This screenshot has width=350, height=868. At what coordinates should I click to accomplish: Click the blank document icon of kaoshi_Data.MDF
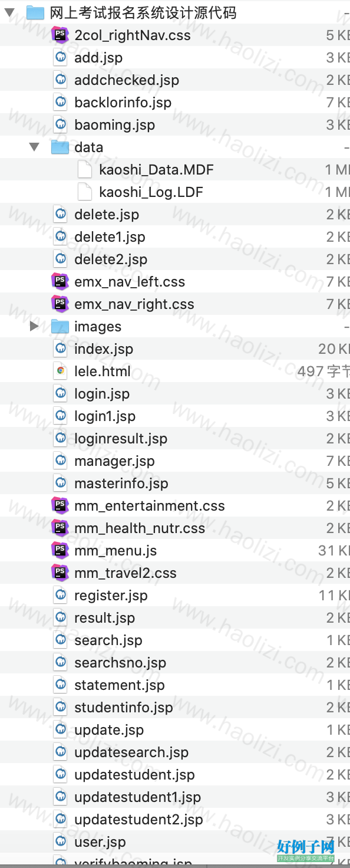point(85,170)
